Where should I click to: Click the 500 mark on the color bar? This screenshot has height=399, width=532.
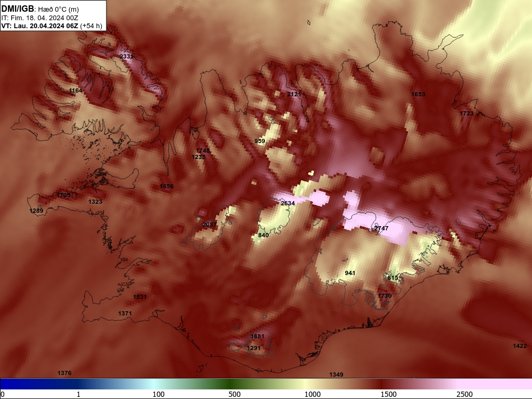click(x=235, y=394)
